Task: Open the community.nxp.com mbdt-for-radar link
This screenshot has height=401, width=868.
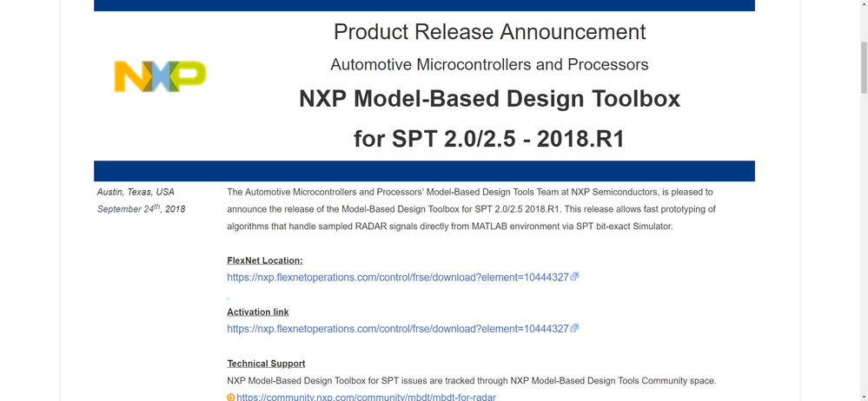Action: pos(366,398)
